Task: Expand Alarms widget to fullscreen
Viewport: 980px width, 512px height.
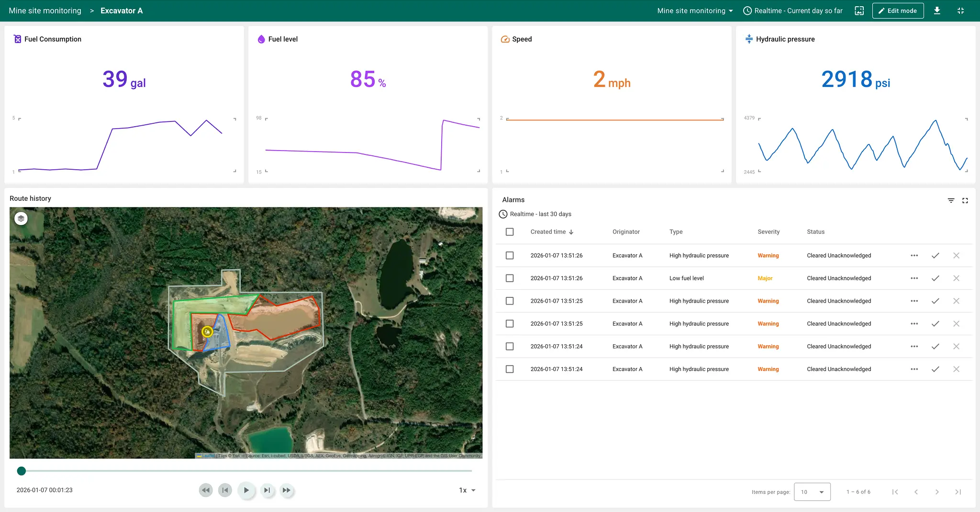Action: click(965, 200)
